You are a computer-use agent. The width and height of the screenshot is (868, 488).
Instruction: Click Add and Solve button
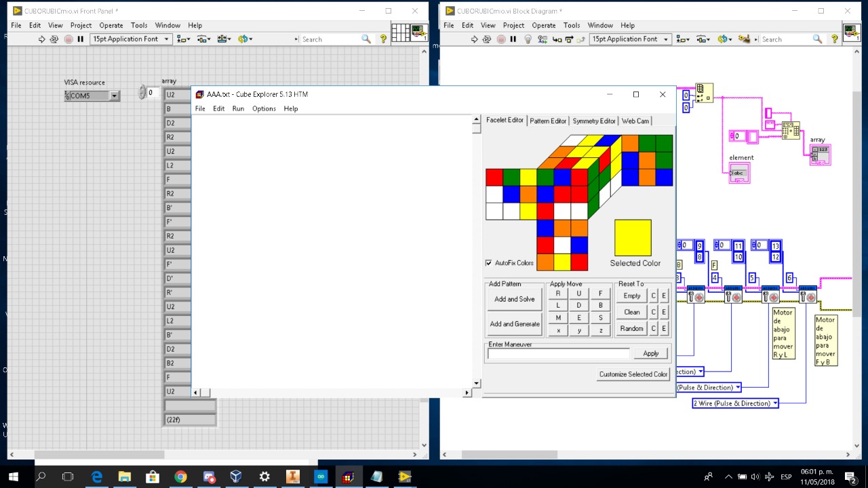point(514,299)
